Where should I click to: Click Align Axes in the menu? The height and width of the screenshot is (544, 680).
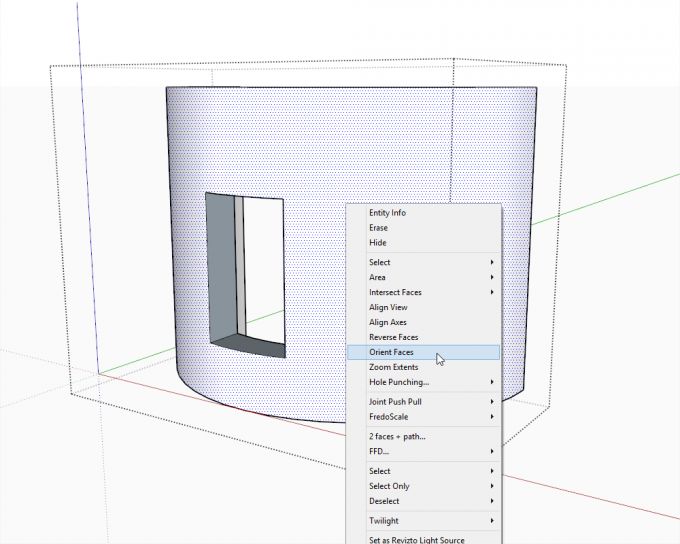point(388,323)
